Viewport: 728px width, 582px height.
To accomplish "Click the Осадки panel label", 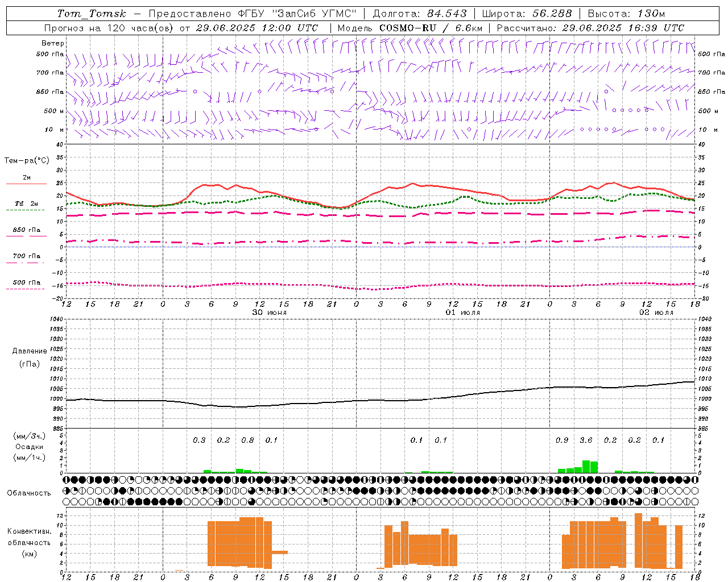I will [29, 447].
